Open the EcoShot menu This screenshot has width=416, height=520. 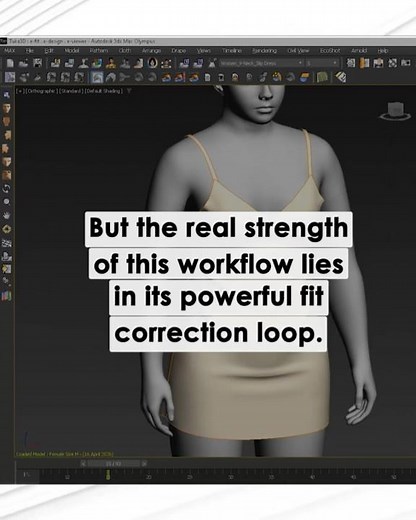point(330,51)
